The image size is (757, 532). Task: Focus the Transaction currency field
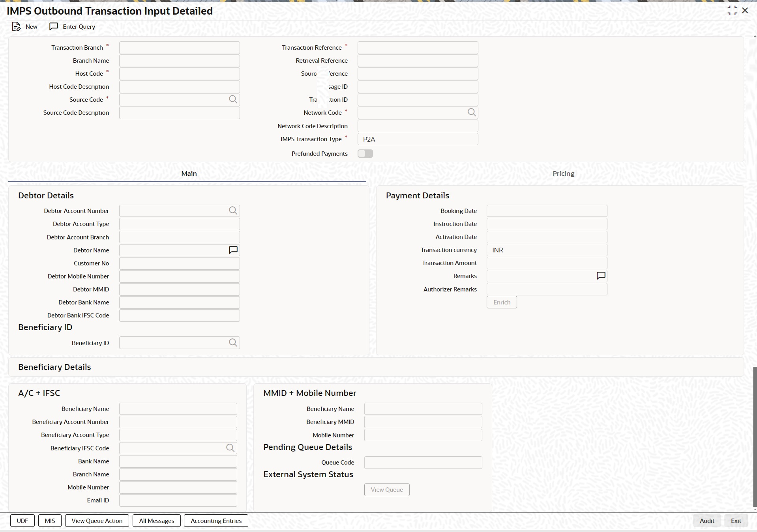pyautogui.click(x=547, y=250)
